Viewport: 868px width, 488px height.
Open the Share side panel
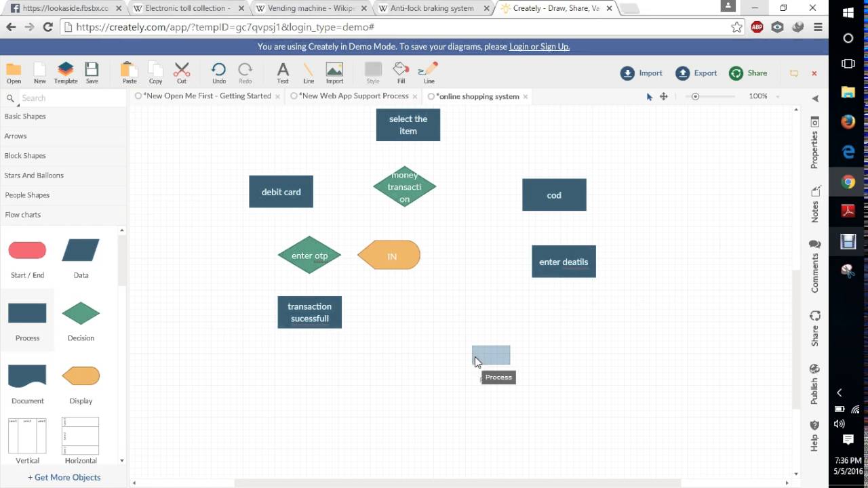pos(814,329)
